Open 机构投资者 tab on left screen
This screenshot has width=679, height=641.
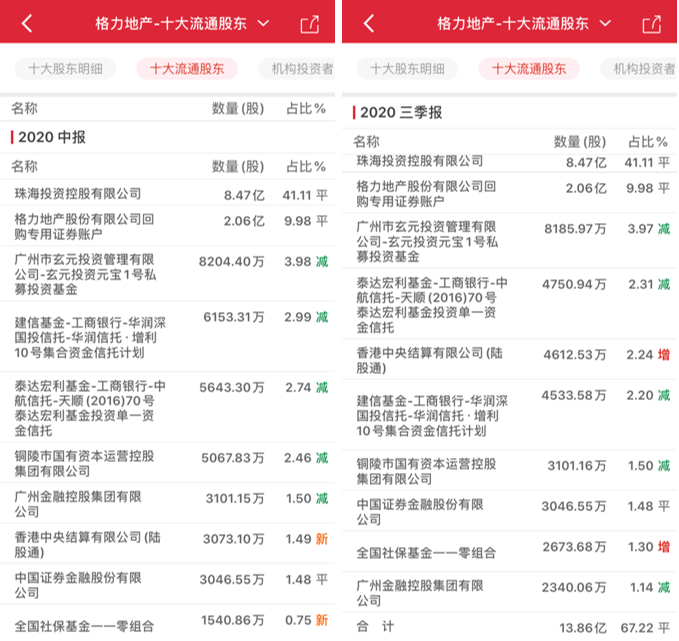click(x=297, y=69)
